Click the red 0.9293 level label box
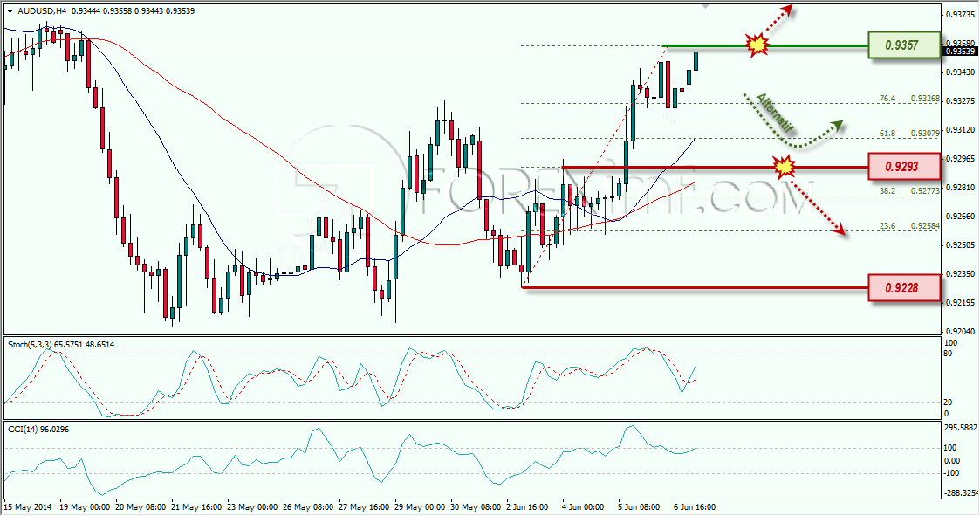980x516 pixels. pos(904,167)
